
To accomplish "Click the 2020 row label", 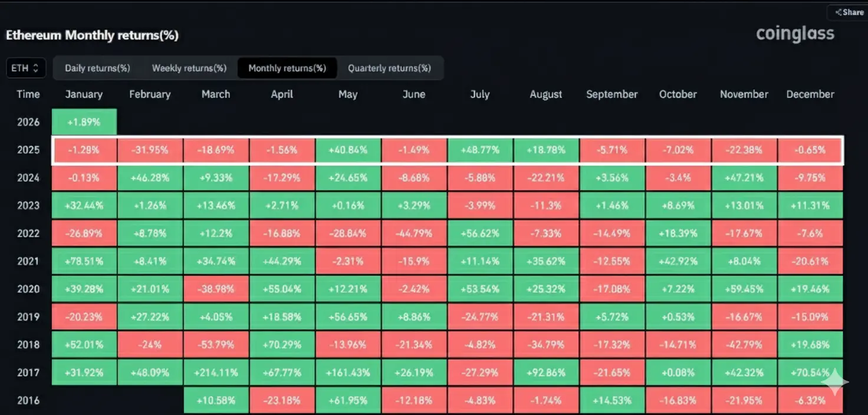I will pos(28,289).
